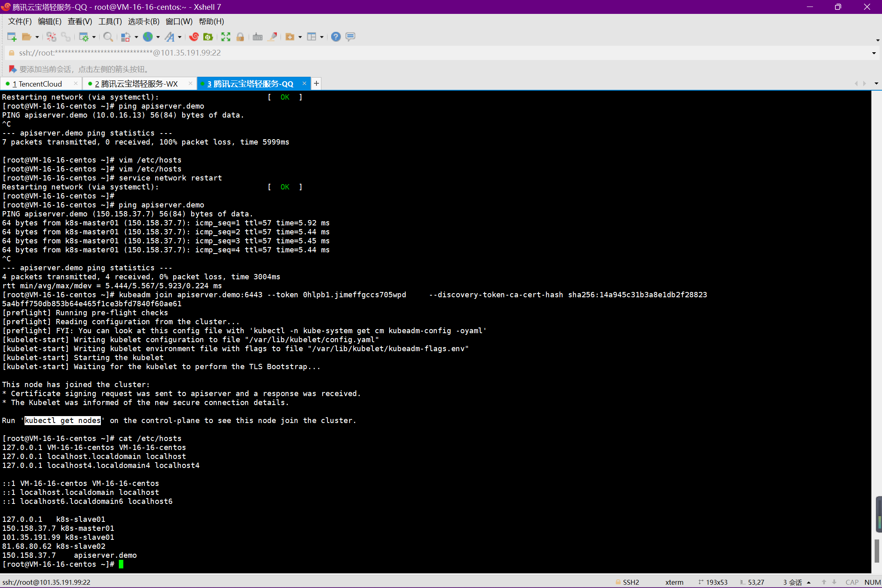
Task: Open the Find toolbar search tool
Action: point(108,37)
